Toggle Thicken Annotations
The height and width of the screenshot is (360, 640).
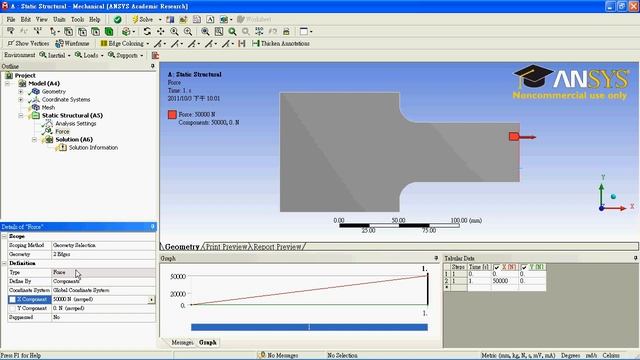(281, 43)
